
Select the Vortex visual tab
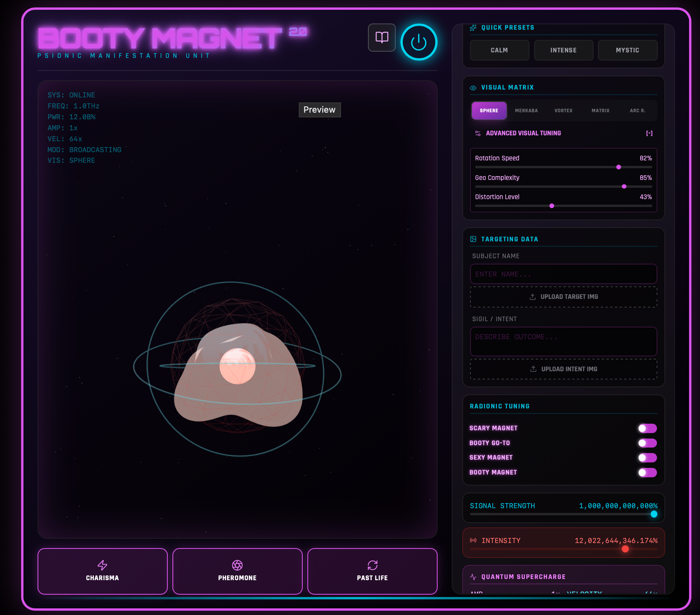563,111
